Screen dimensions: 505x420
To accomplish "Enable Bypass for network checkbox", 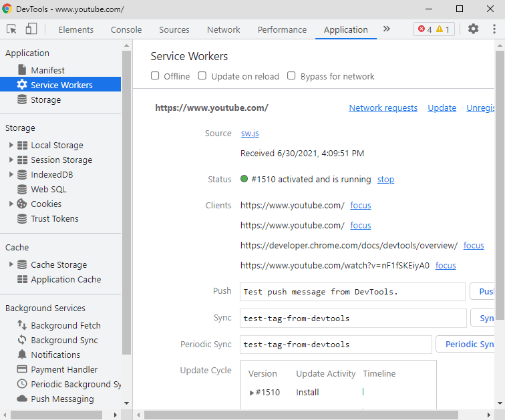I will click(291, 75).
